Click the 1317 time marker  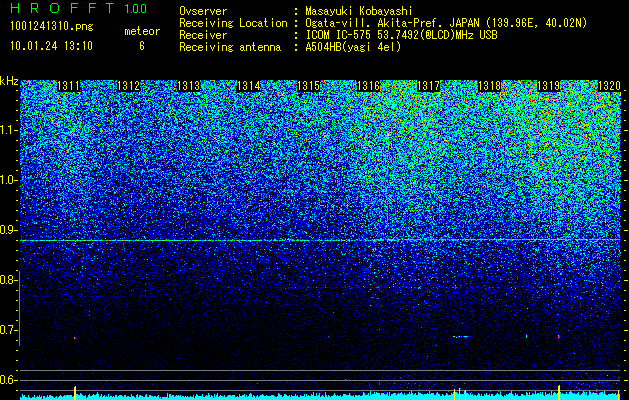pos(428,86)
